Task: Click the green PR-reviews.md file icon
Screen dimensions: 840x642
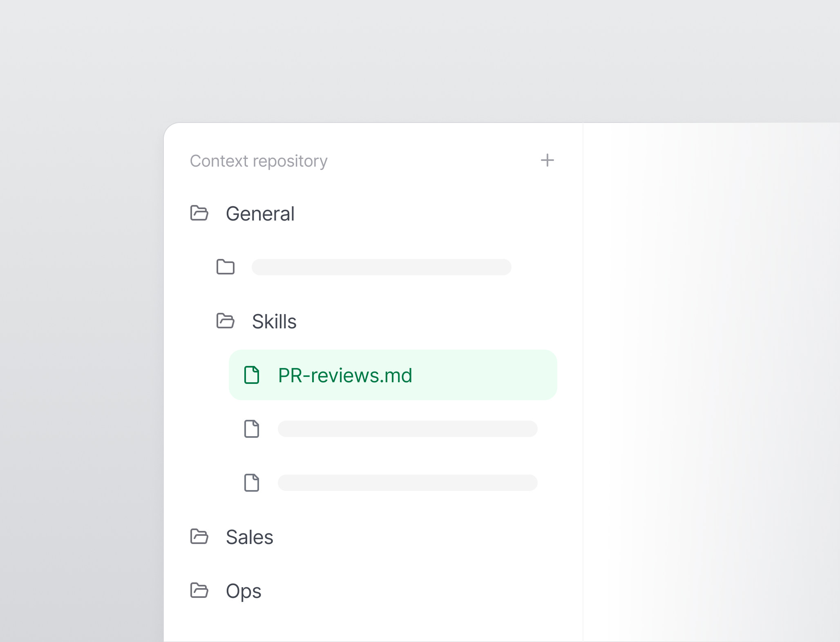Action: coord(252,375)
